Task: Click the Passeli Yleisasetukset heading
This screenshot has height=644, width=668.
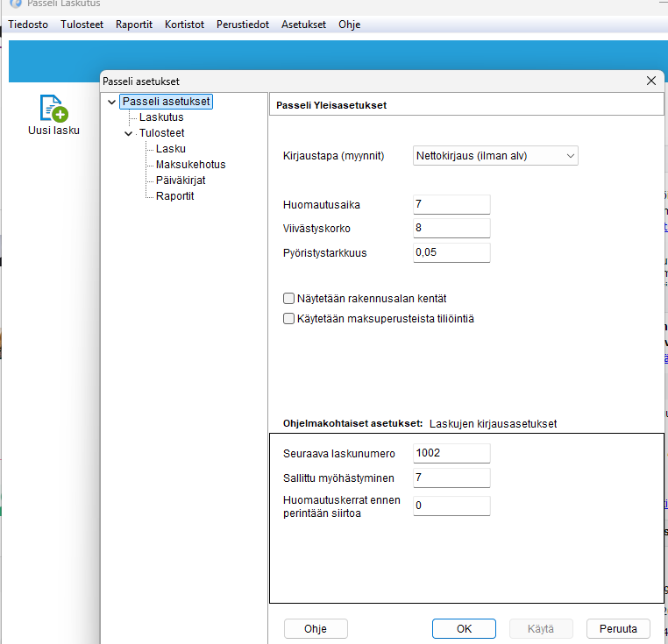Action: tap(331, 105)
